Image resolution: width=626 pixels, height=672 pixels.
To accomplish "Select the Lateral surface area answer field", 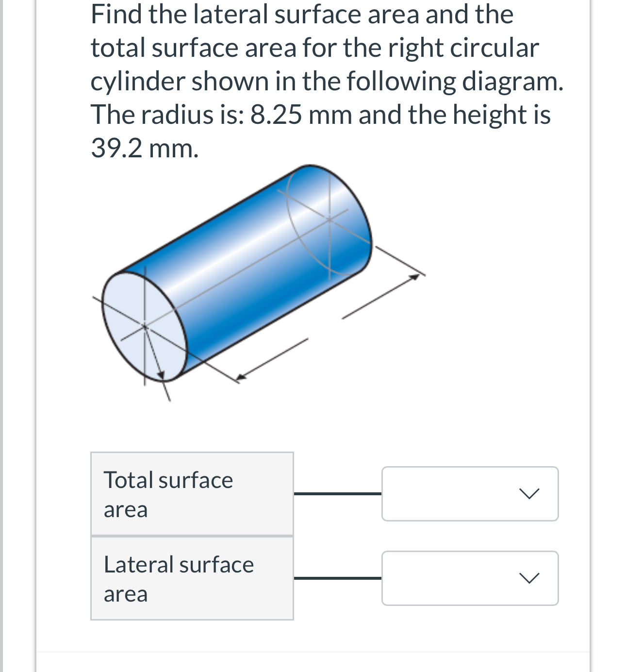I will coord(451,578).
